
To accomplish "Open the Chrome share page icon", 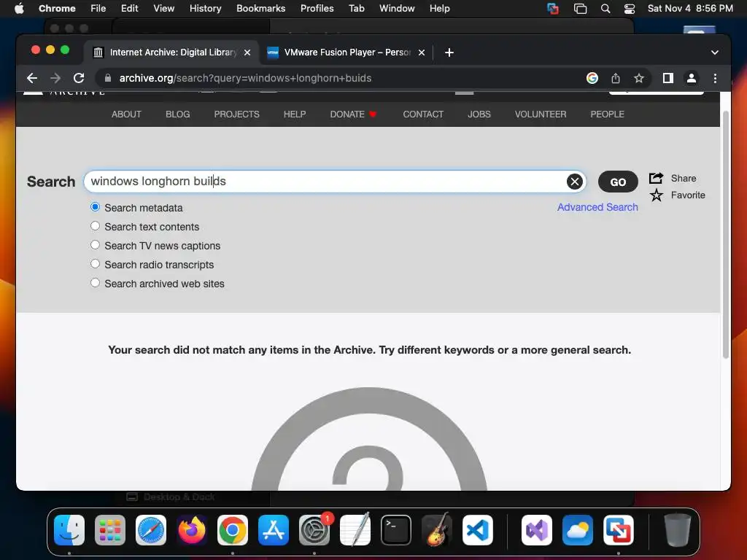I will (616, 78).
